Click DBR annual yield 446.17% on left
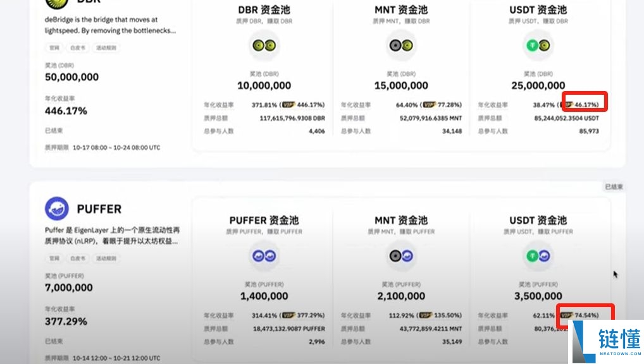Screen dimensions: 644x364 [x=66, y=111]
